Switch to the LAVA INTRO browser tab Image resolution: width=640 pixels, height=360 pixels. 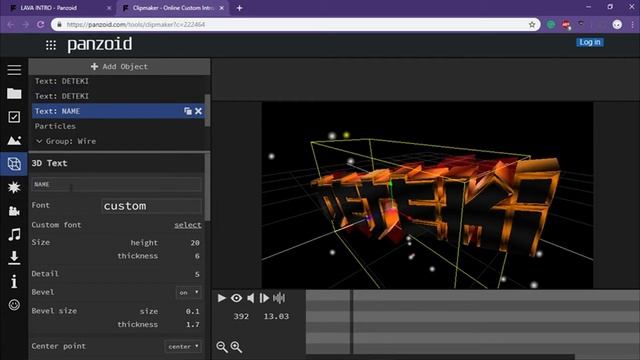coord(60,8)
